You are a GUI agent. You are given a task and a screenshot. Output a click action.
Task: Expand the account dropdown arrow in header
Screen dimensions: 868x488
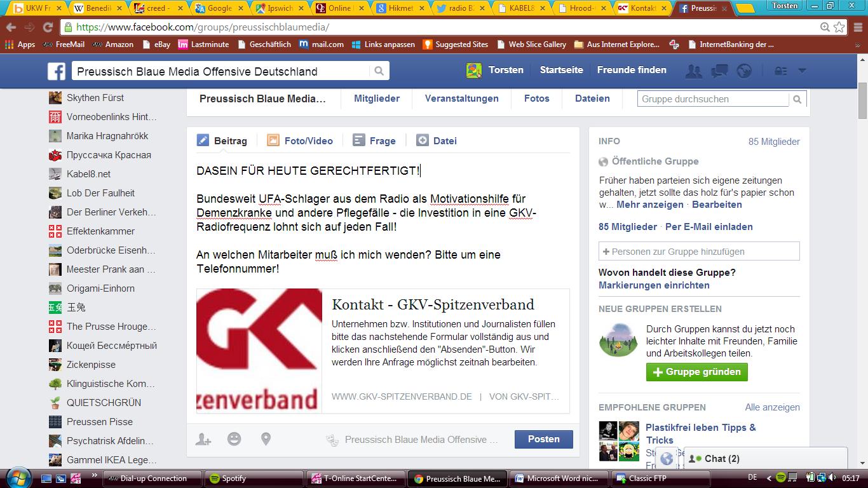coord(802,71)
